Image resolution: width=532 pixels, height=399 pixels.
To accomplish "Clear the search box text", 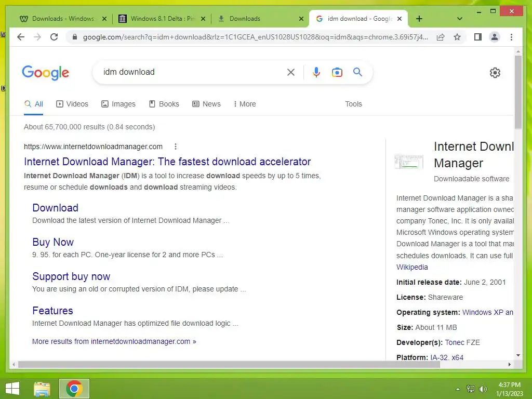I will pyautogui.click(x=291, y=72).
